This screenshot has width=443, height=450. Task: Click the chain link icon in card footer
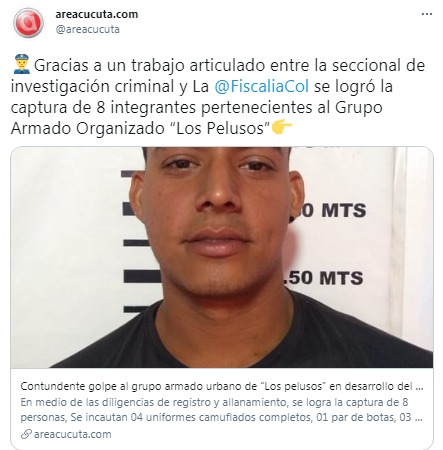point(26,434)
